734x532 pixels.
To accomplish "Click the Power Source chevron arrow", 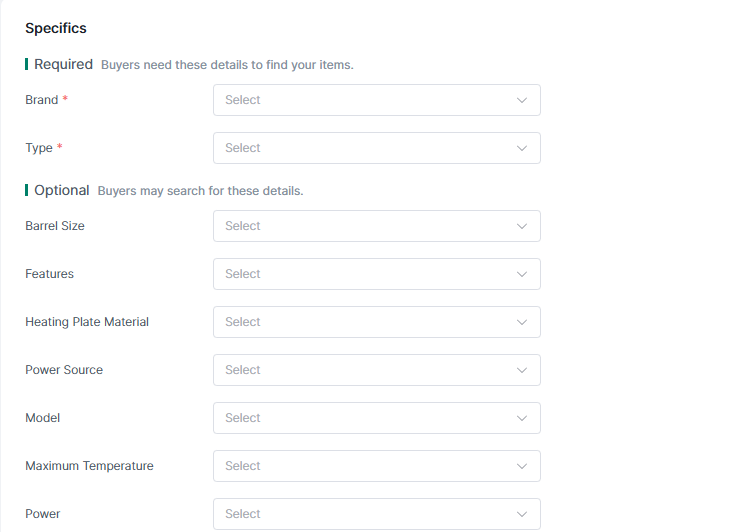I will tap(521, 370).
